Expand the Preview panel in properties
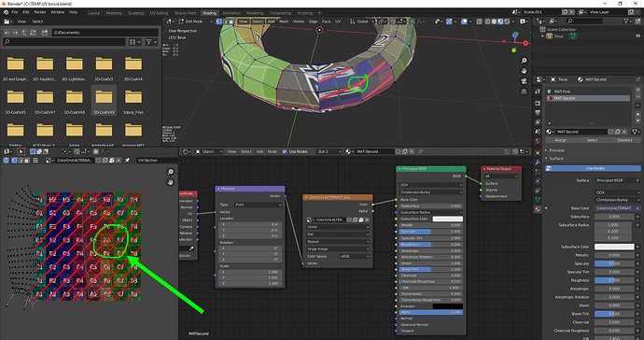 (x=556, y=150)
